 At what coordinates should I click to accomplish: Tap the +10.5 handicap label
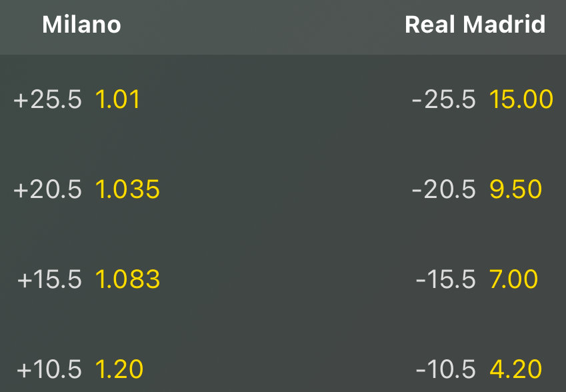pyautogui.click(x=49, y=369)
